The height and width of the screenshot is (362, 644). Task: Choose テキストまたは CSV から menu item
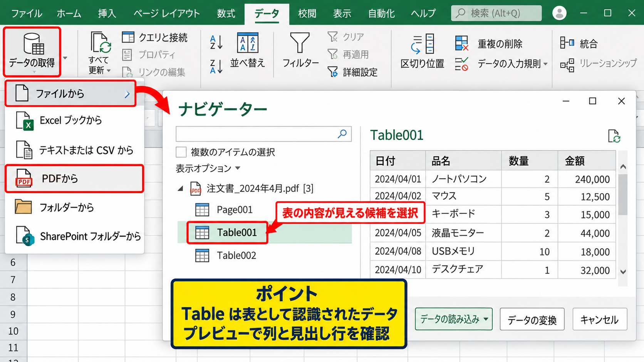pyautogui.click(x=75, y=150)
